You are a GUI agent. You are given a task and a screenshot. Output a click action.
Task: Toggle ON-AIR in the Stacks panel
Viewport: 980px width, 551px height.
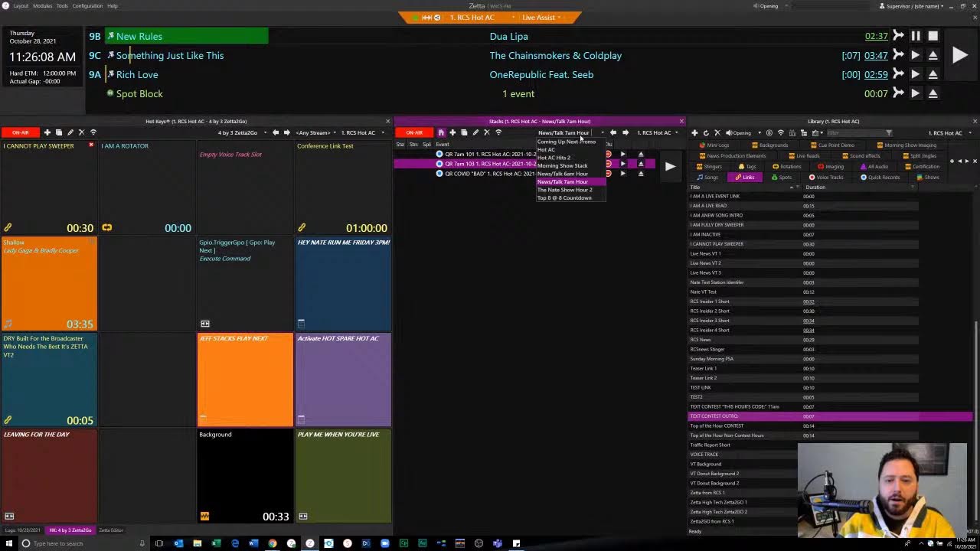(x=414, y=132)
